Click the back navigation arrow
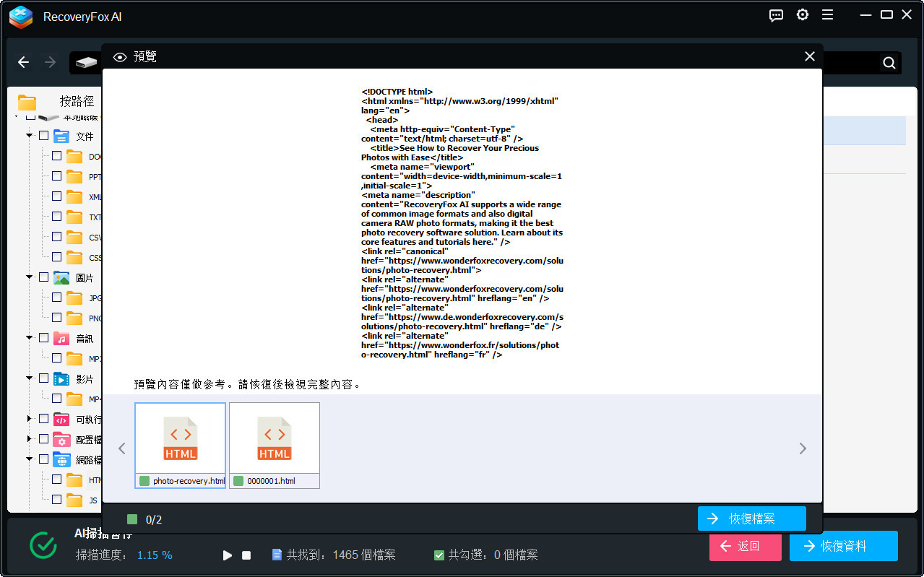The image size is (924, 577). tap(23, 62)
